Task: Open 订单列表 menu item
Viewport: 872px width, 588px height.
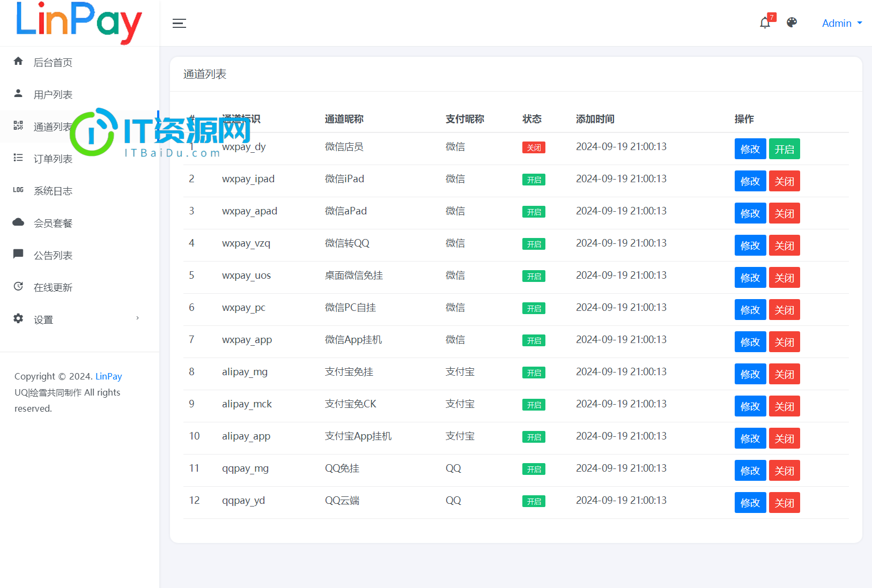Action: click(x=79, y=159)
